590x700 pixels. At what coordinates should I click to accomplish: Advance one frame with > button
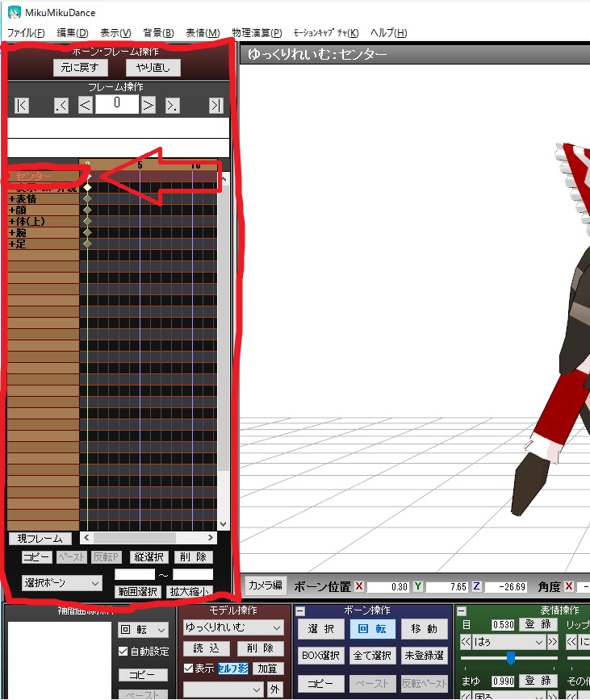148,105
